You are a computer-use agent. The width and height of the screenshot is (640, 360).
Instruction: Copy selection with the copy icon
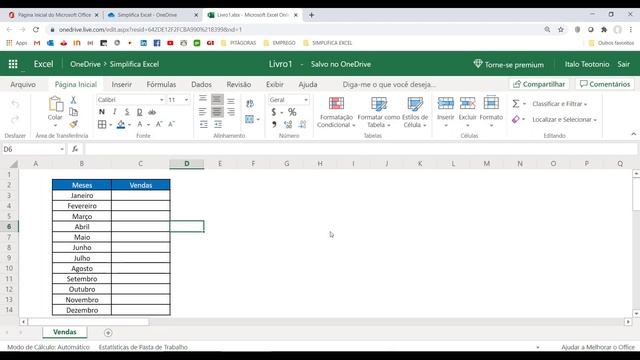(x=73, y=112)
